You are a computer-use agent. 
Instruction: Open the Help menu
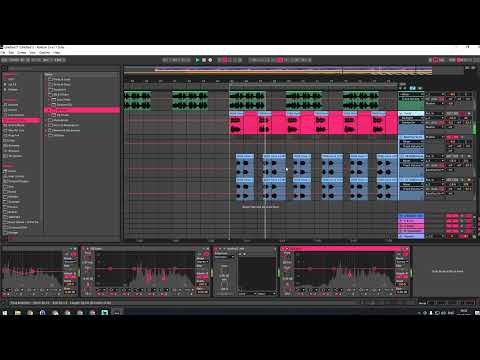point(57,53)
